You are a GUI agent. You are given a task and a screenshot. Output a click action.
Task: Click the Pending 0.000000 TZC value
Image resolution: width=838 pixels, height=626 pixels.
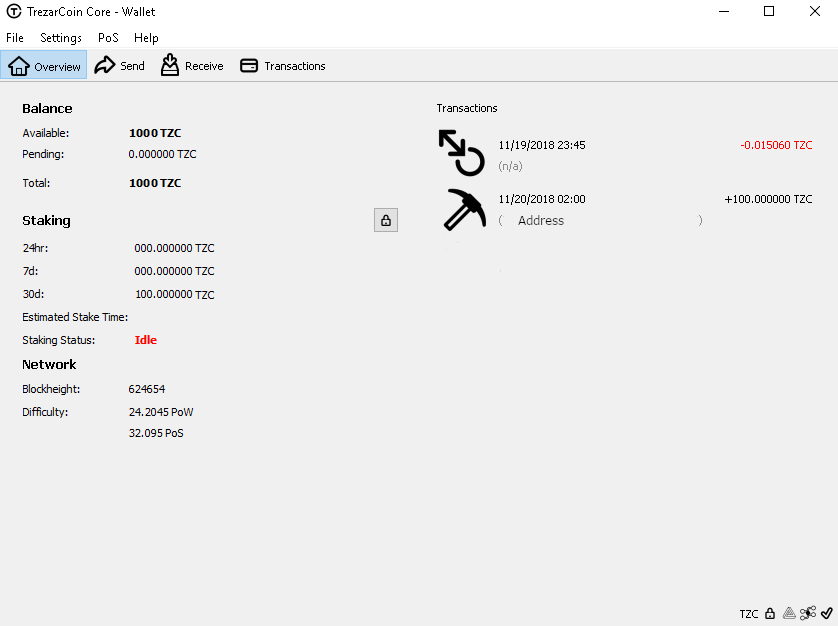[162, 154]
